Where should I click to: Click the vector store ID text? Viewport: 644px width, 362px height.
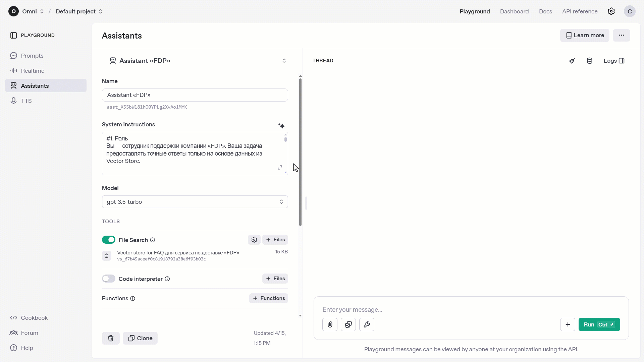161,259
